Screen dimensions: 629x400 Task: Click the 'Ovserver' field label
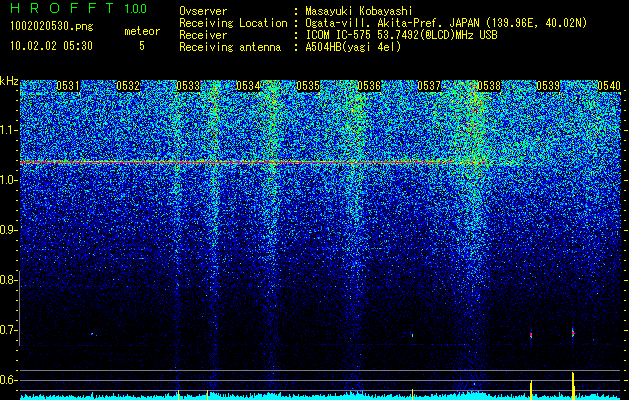pyautogui.click(x=203, y=11)
